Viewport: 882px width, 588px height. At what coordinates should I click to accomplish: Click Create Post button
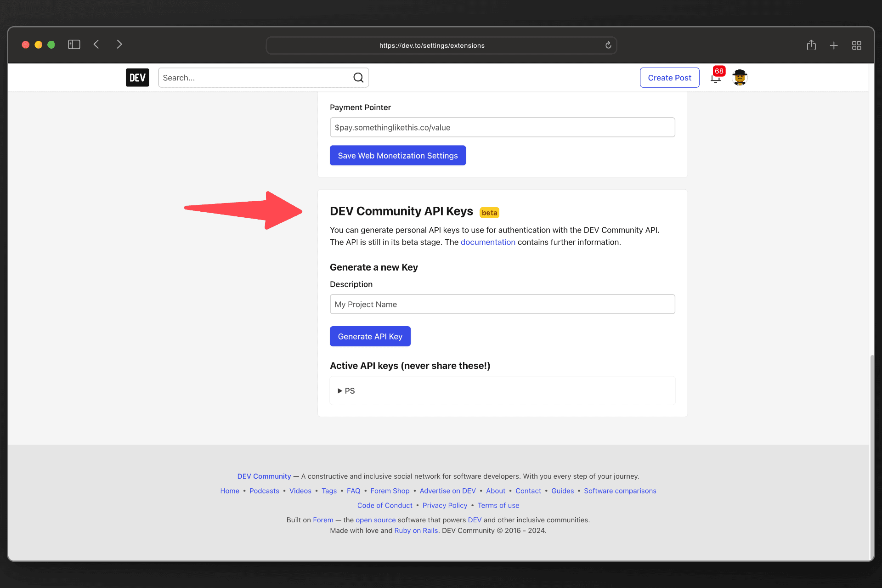tap(669, 78)
